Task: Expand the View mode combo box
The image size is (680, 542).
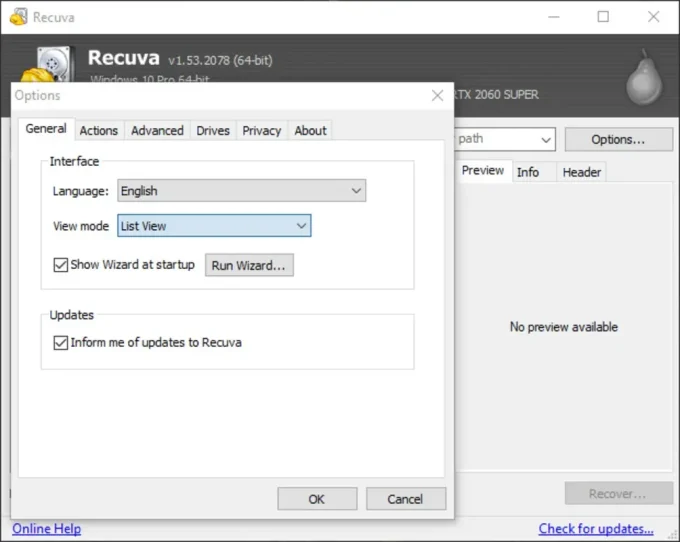Action: tap(214, 226)
